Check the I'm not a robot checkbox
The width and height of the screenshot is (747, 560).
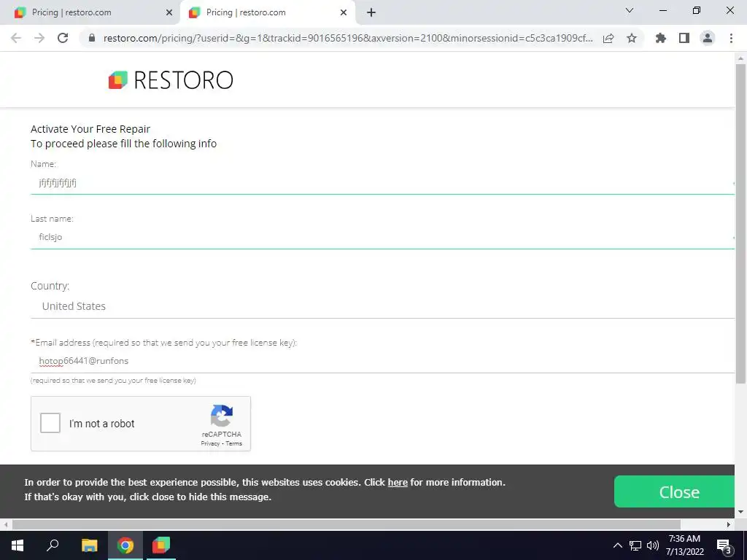(50, 423)
